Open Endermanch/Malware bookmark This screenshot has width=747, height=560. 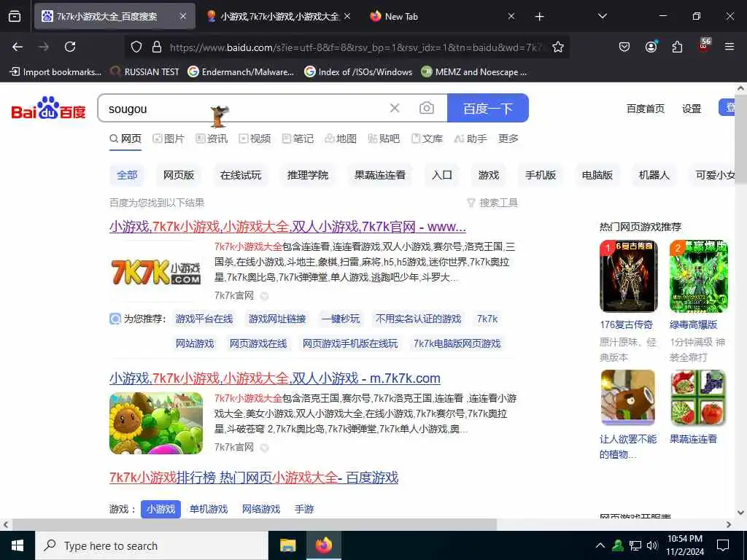coord(241,72)
